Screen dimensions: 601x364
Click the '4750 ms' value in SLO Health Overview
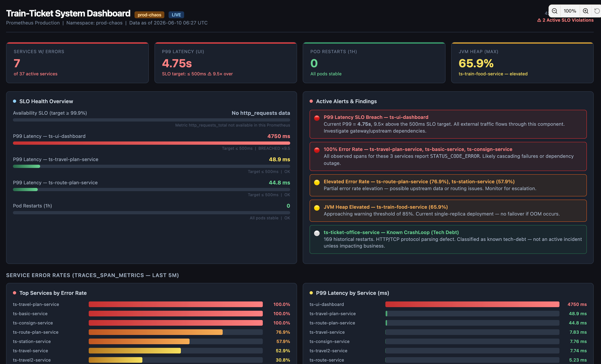[x=279, y=136]
